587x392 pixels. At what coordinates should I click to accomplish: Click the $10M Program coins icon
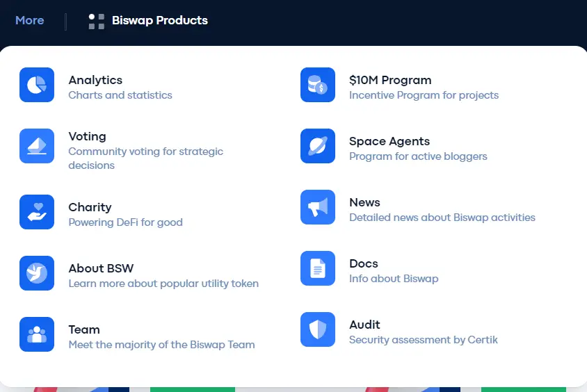318,85
